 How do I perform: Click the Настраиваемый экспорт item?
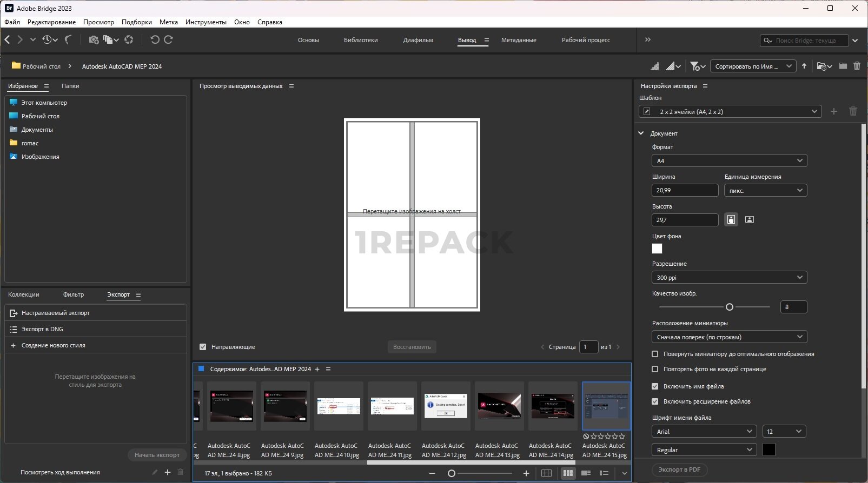[x=56, y=313]
